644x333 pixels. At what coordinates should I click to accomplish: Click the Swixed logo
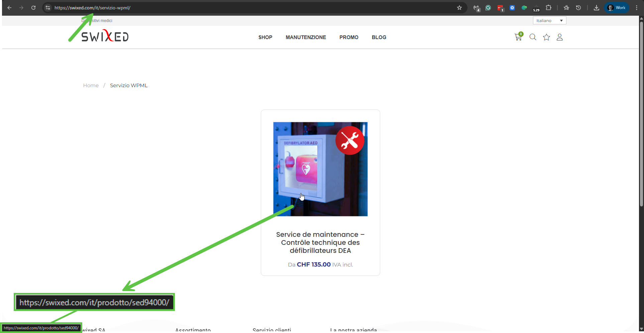[x=105, y=36]
